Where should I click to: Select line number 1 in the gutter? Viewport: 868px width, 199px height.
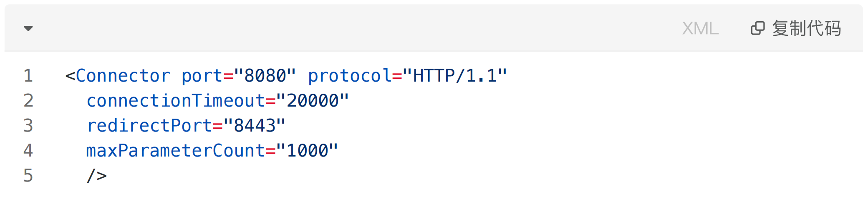point(28,76)
